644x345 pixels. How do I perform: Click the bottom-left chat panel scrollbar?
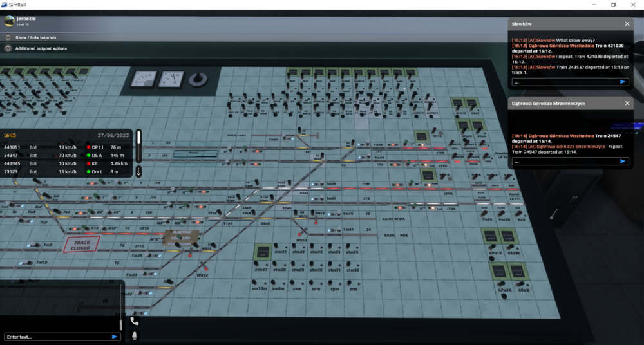coord(121,306)
